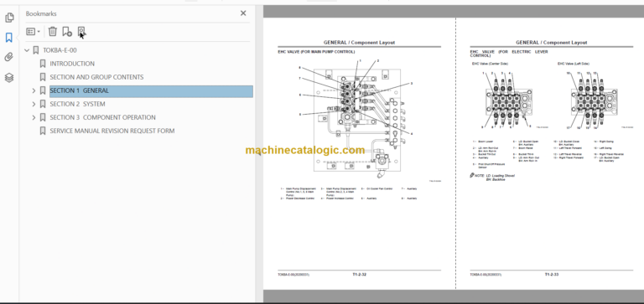The width and height of the screenshot is (644, 304).
Task: Add a new bookmark icon
Action: coord(67,31)
